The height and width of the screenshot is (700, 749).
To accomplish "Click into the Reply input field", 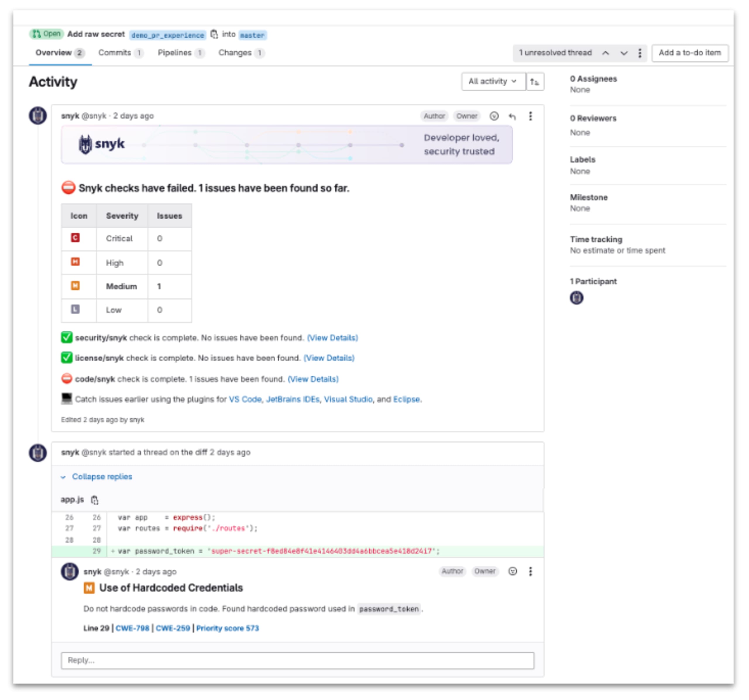I will coord(298,661).
